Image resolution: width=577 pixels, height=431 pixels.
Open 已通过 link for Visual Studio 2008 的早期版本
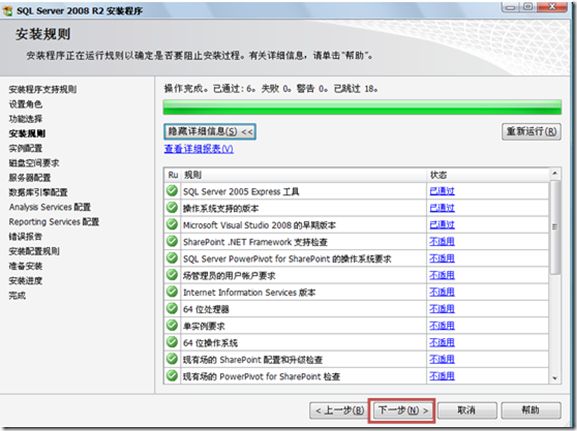442,225
